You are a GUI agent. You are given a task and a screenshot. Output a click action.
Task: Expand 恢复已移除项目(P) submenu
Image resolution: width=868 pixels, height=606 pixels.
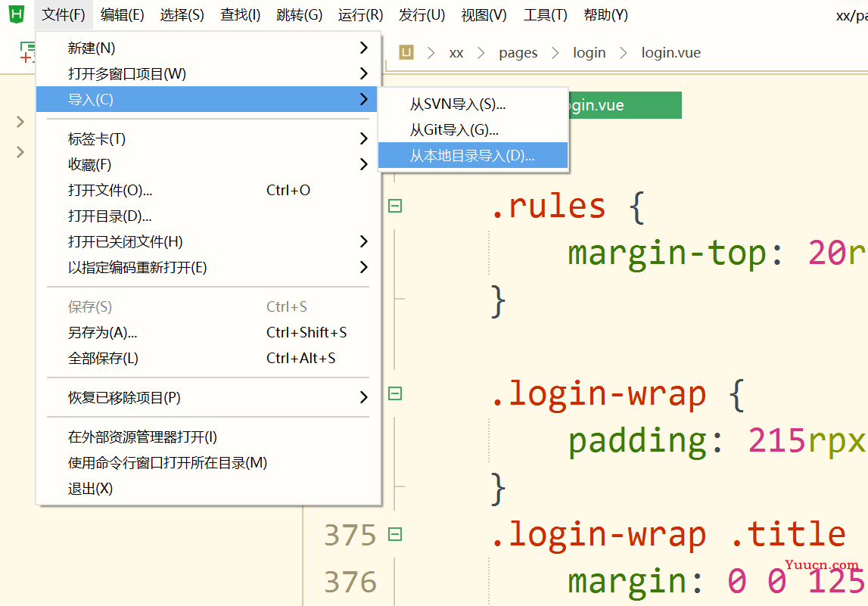207,397
